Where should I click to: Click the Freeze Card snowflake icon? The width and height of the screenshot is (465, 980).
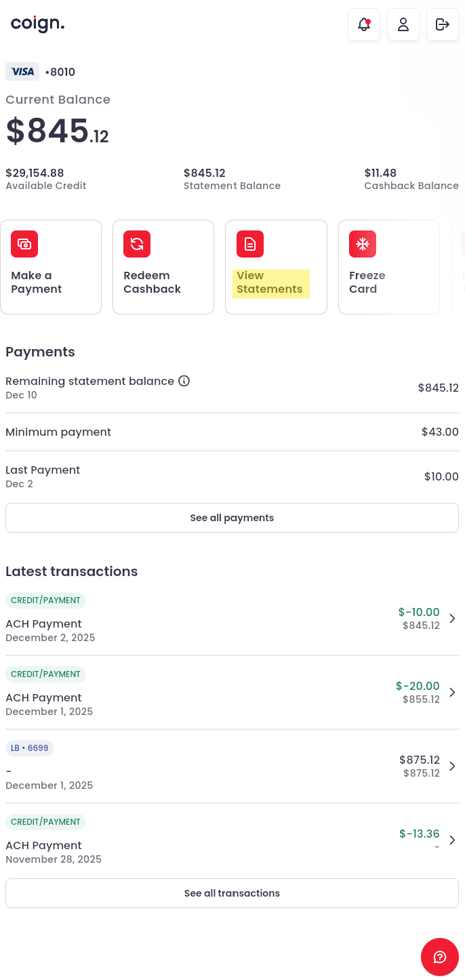363,244
